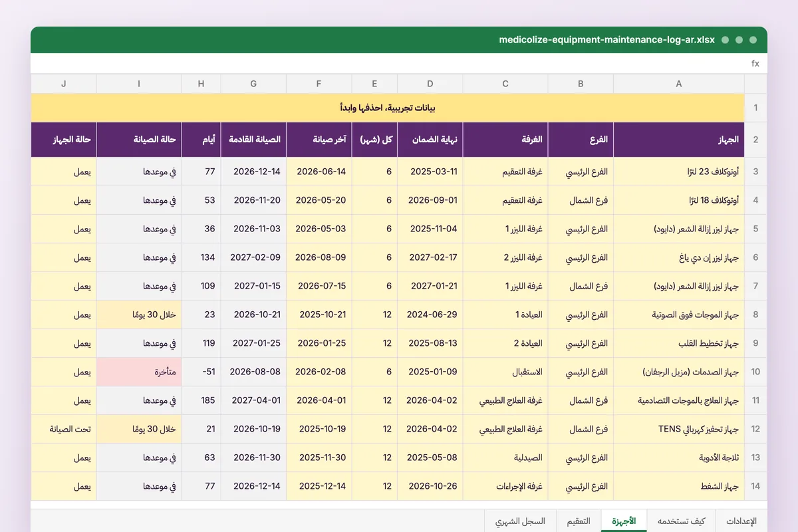
Task: Select the كل (شهر) header cell
Action: [374, 140]
